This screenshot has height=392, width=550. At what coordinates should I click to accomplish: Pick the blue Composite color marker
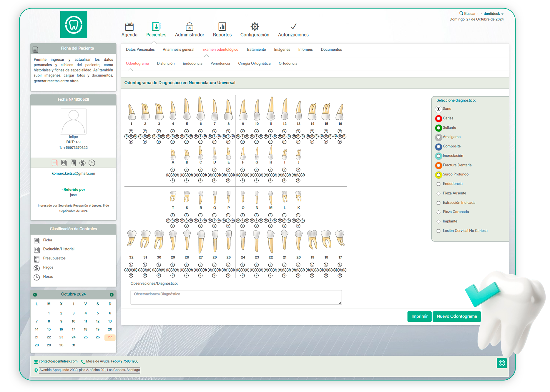tap(438, 147)
